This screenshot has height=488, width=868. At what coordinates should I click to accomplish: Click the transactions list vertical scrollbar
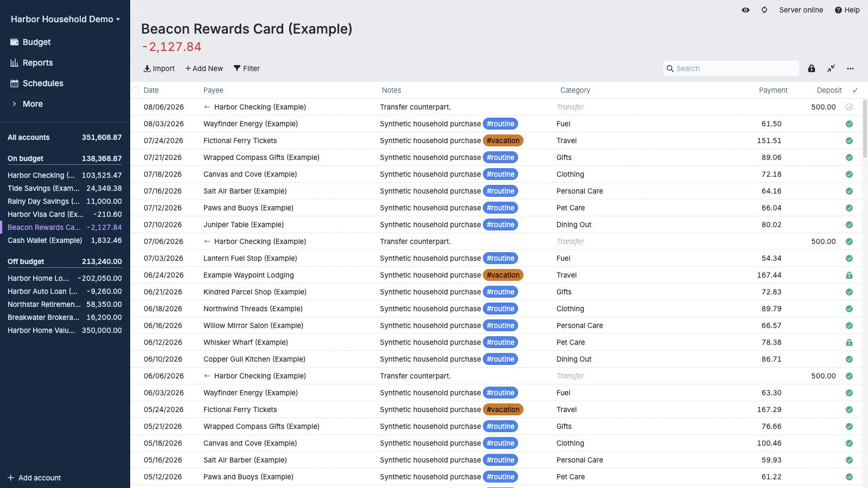(865, 129)
